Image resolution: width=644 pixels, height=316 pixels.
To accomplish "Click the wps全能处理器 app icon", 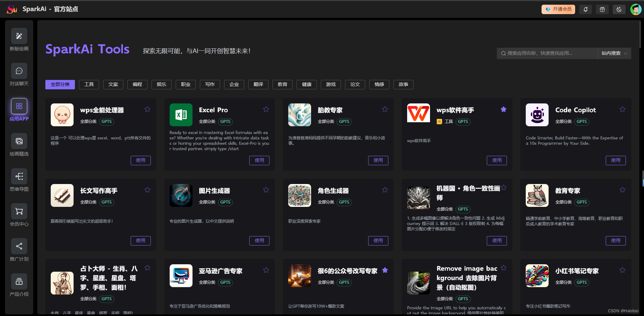I will click(x=62, y=115).
